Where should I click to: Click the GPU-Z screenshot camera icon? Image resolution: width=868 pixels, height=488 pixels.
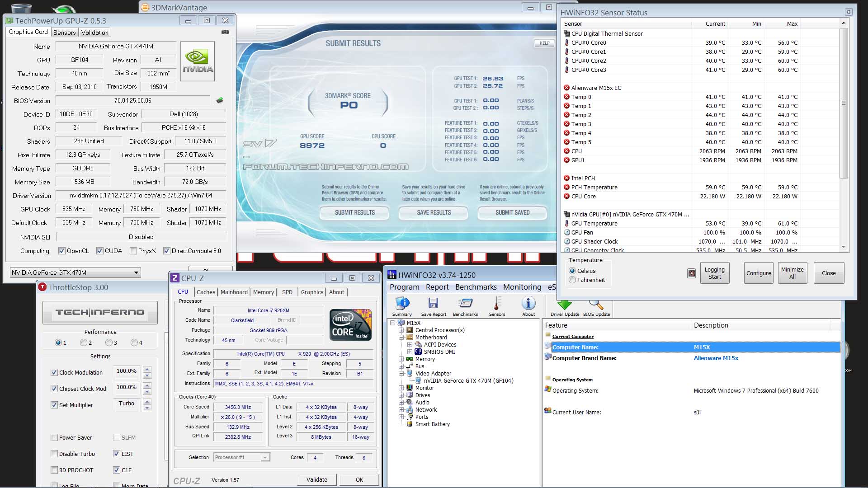click(225, 32)
